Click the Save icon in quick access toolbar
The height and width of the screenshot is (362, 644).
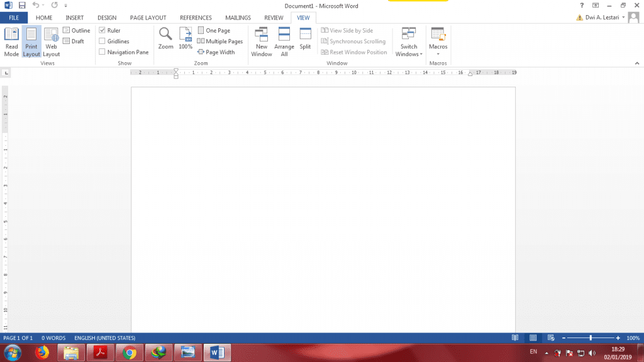click(21, 5)
